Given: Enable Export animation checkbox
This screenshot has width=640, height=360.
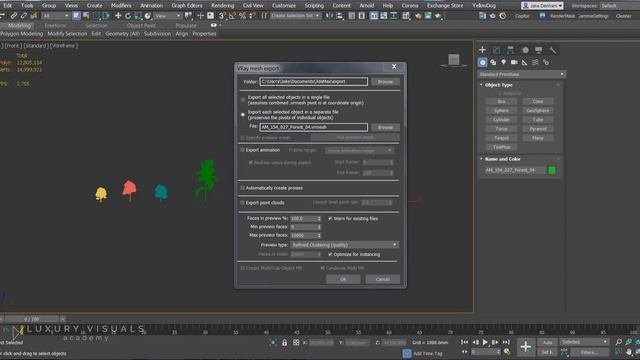Looking at the screenshot, I should (242, 150).
